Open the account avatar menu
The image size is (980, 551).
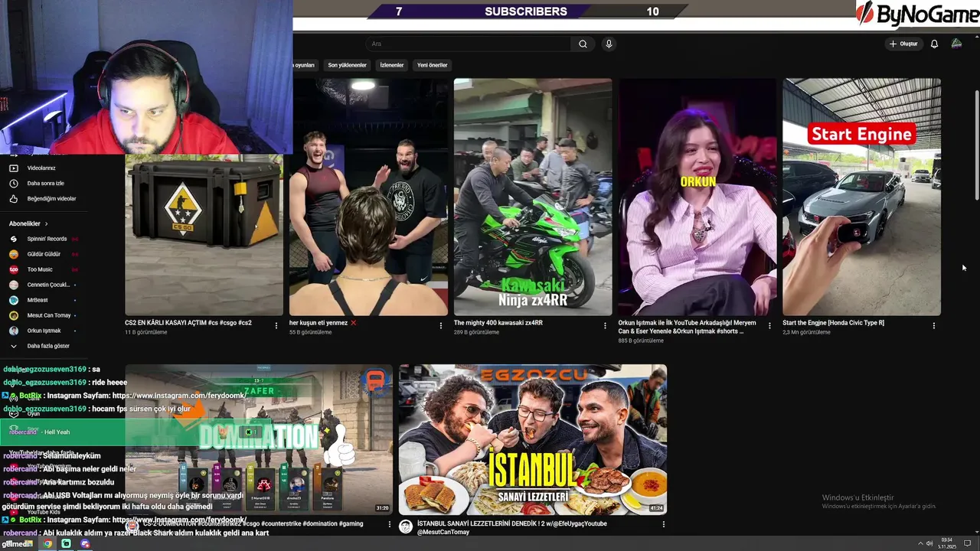956,44
